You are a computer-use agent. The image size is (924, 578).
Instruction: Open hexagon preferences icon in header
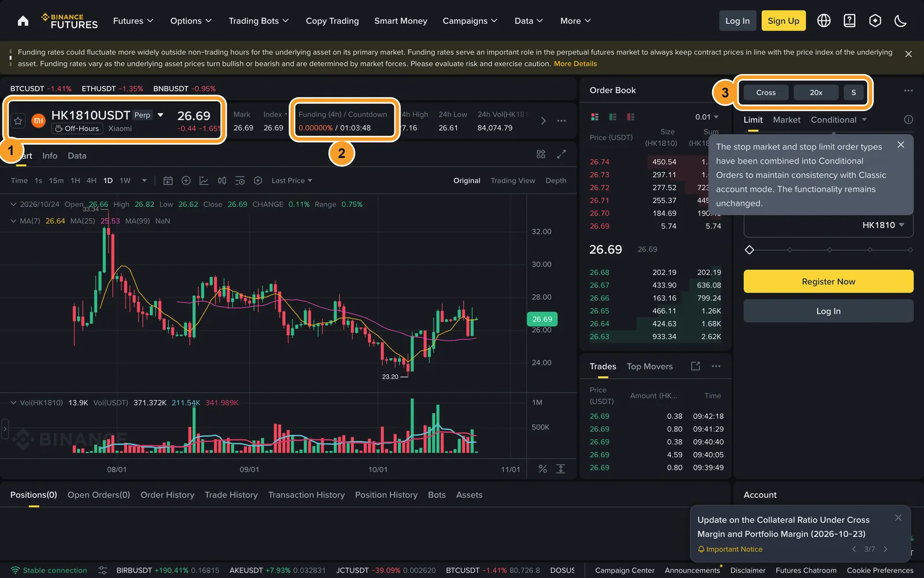coord(875,21)
